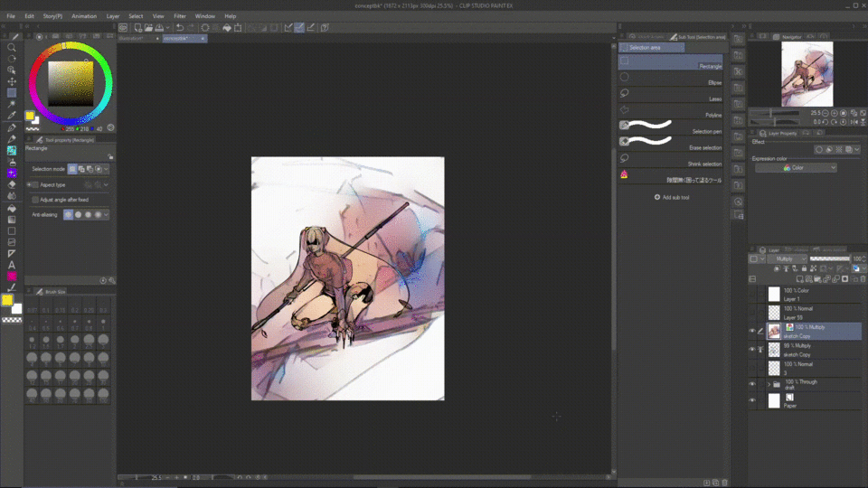This screenshot has height=488, width=868.
Task: Open the Animation menu
Action: pos(84,16)
